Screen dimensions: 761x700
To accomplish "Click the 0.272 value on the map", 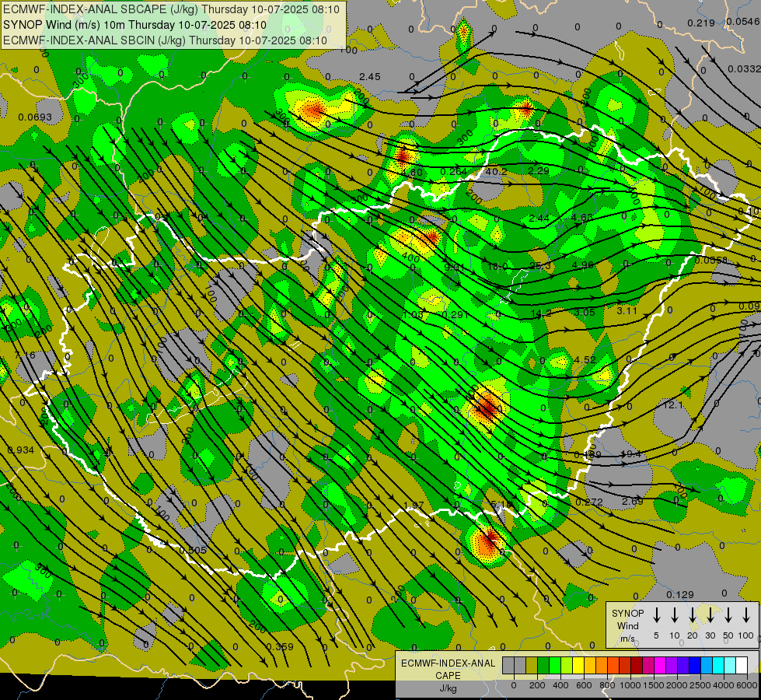I will point(589,502).
